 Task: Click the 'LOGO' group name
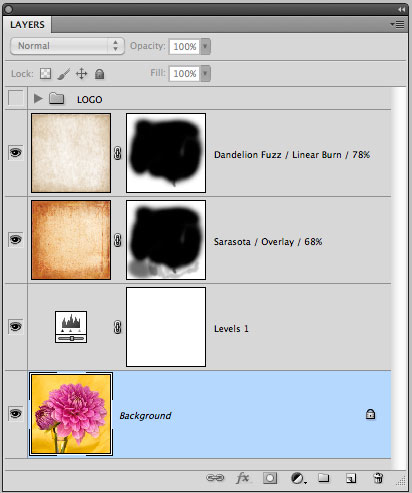(90, 99)
